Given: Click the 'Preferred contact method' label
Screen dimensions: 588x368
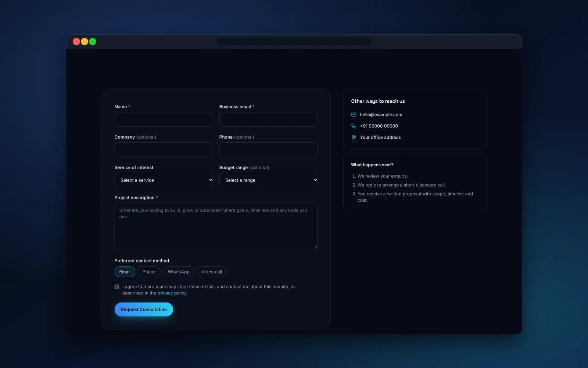Looking at the screenshot, I should [x=142, y=261].
